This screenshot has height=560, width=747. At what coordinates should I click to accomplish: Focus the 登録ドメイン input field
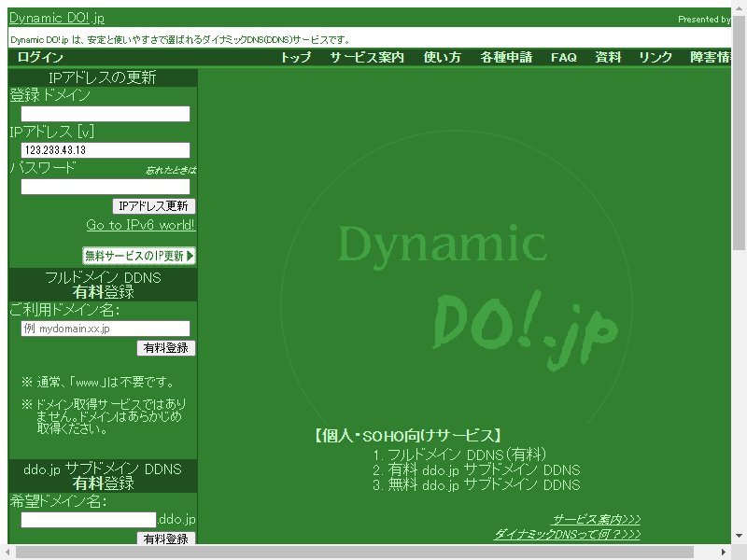point(106,113)
